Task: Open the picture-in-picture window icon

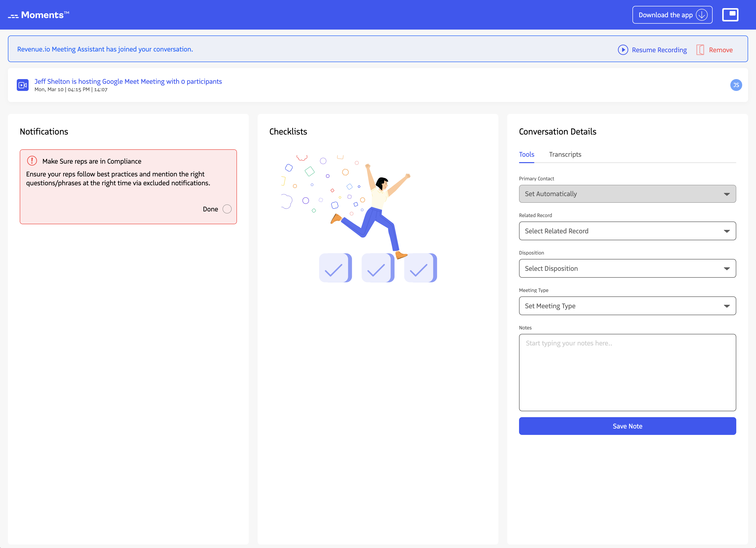Action: coord(730,15)
